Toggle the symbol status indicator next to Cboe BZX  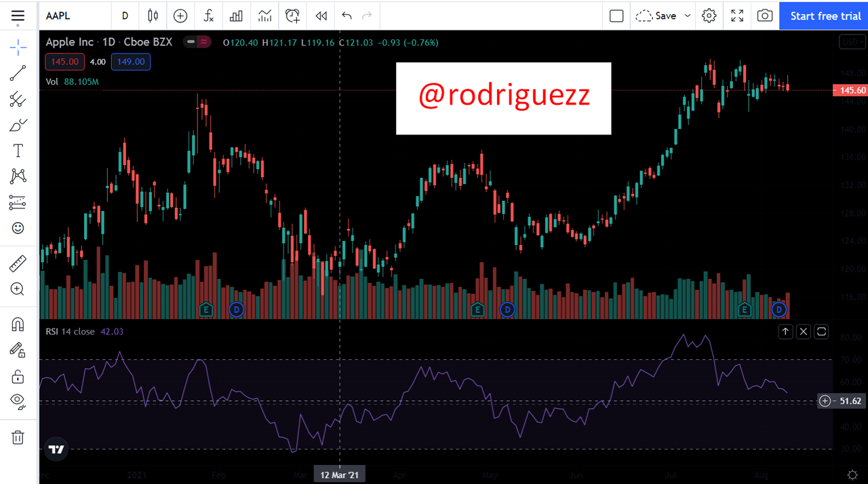click(198, 42)
